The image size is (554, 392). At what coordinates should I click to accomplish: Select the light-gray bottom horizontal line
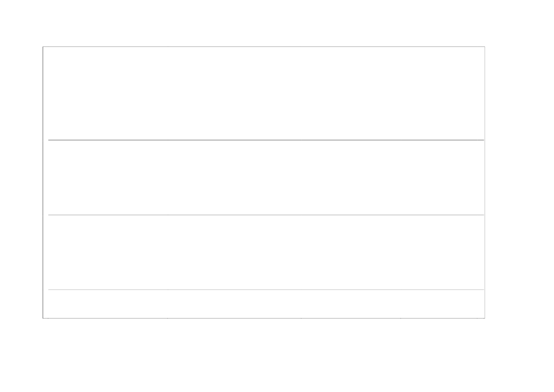[266, 290]
